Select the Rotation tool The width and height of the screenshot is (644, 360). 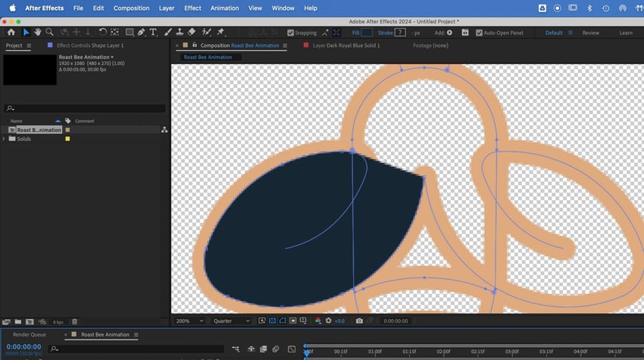tap(103, 32)
